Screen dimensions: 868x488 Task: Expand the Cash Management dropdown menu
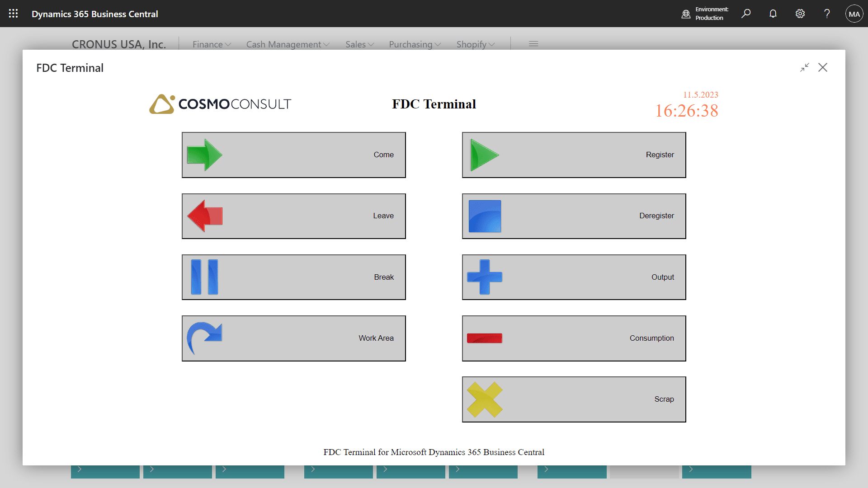(x=288, y=43)
